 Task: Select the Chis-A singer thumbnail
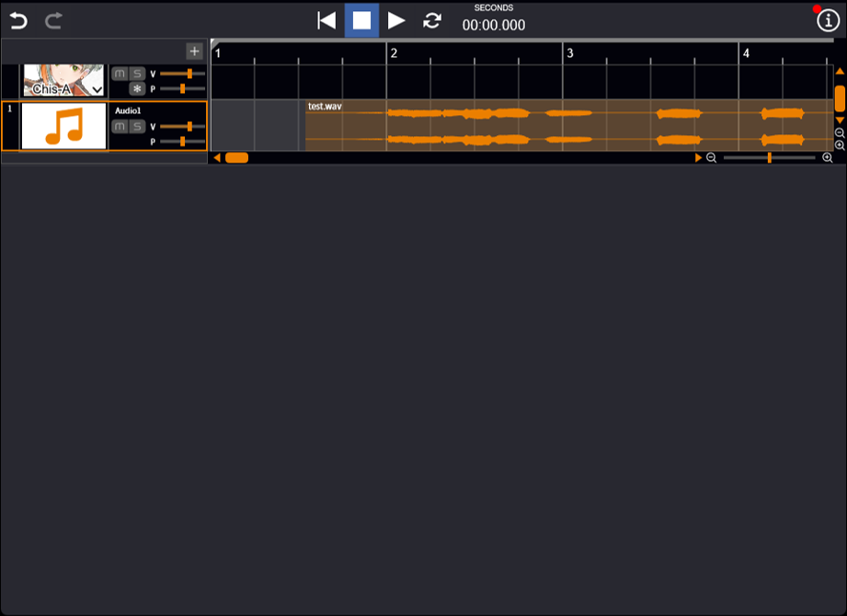pos(63,80)
